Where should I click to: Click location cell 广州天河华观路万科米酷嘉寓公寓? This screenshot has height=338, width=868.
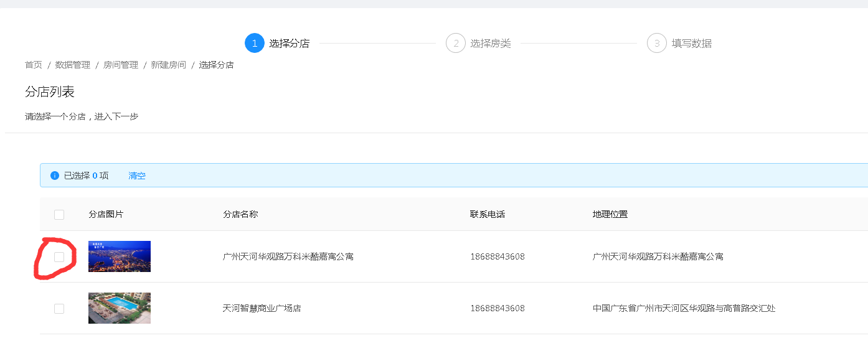(x=658, y=256)
